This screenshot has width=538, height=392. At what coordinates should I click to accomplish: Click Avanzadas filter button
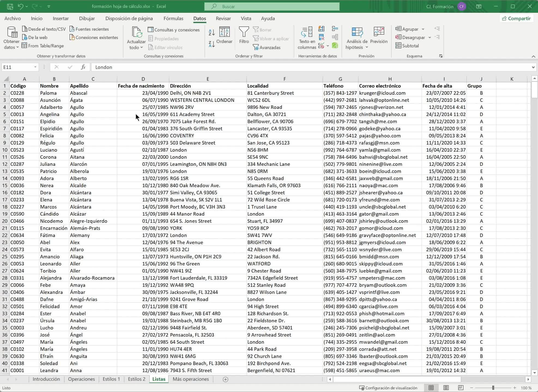267,47
